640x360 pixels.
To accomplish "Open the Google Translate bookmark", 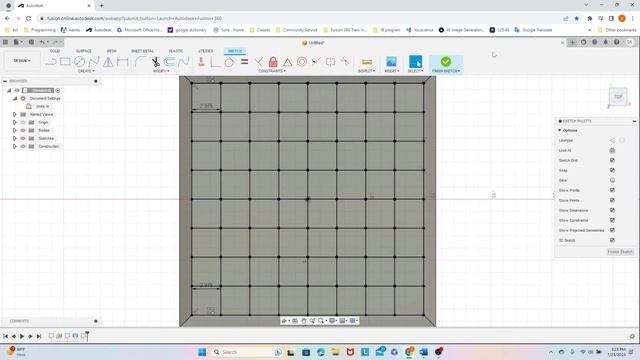I will 533,30.
